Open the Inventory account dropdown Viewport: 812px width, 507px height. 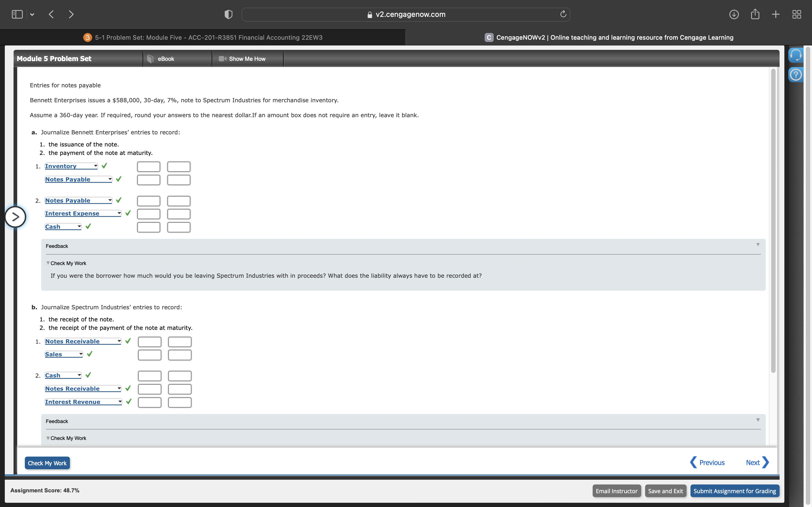pyautogui.click(x=71, y=166)
